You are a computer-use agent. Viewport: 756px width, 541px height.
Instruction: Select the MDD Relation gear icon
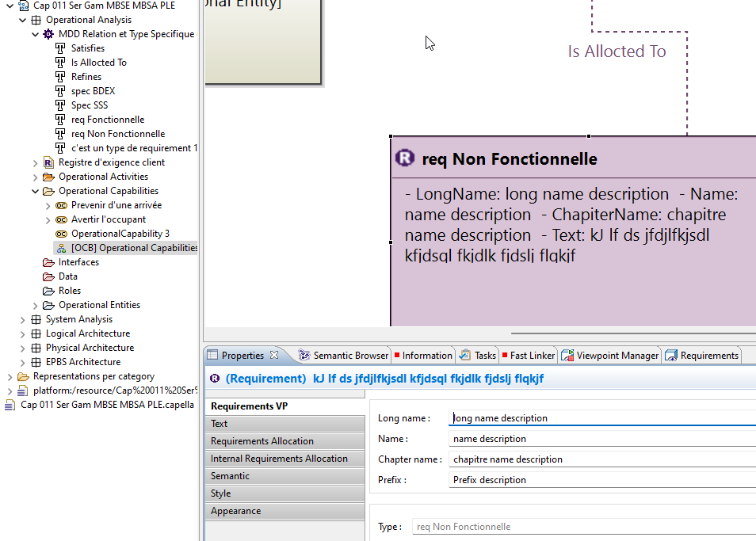pyautogui.click(x=48, y=34)
